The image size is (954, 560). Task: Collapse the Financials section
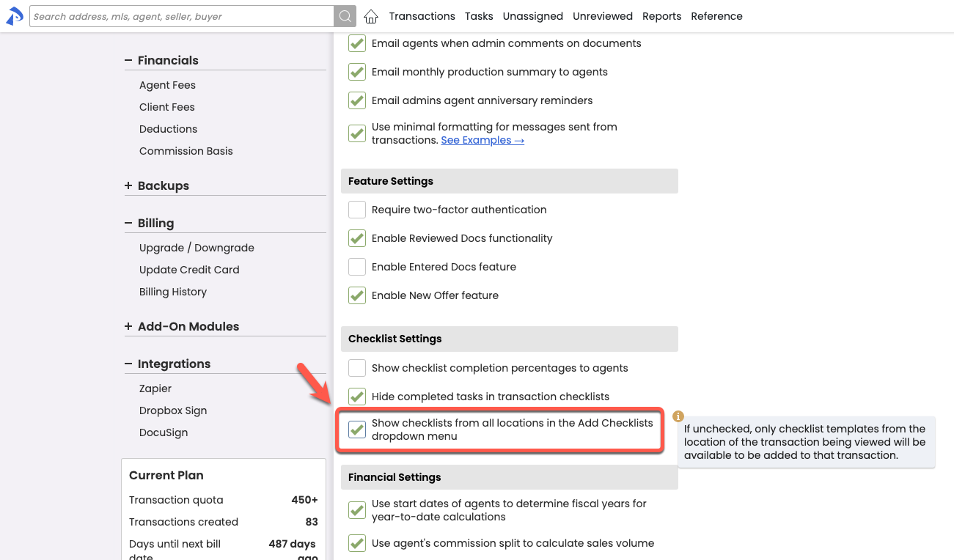tap(129, 60)
